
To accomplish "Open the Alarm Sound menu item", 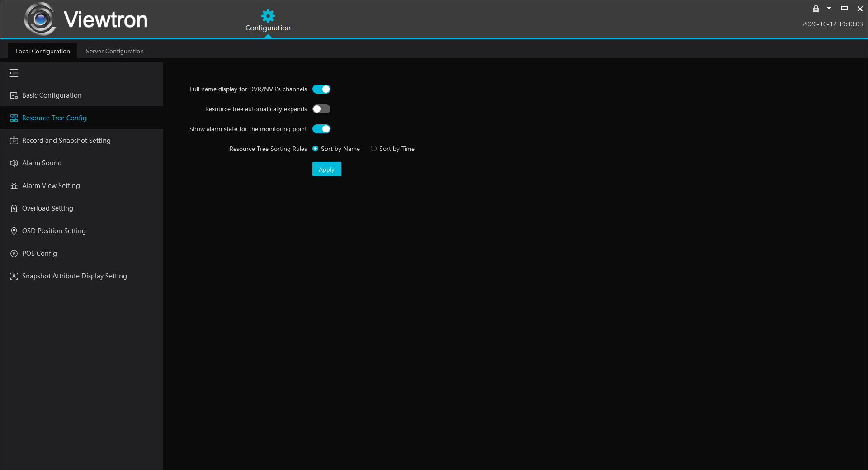I will click(x=82, y=163).
